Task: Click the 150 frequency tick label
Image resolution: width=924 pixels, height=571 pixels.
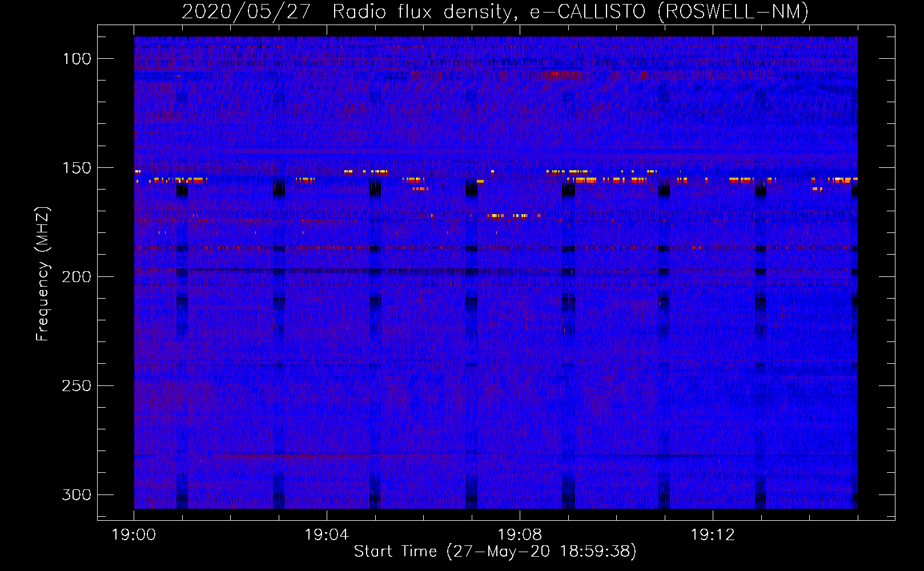Action: click(77, 168)
